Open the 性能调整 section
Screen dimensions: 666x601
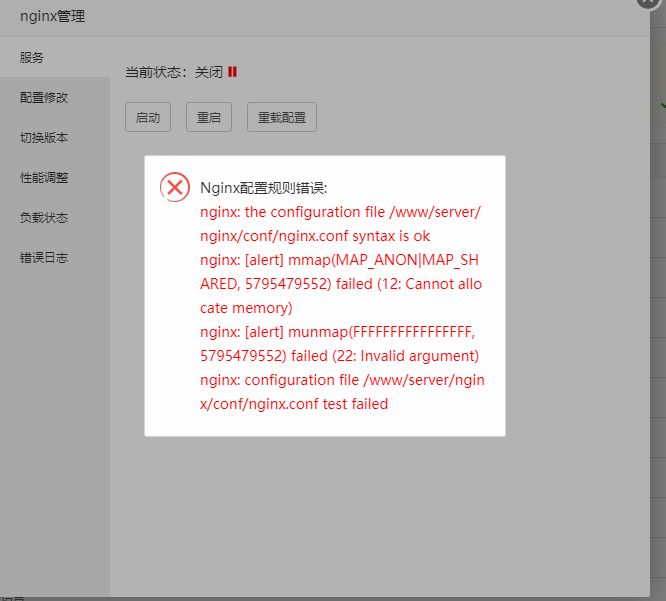[x=55, y=178]
